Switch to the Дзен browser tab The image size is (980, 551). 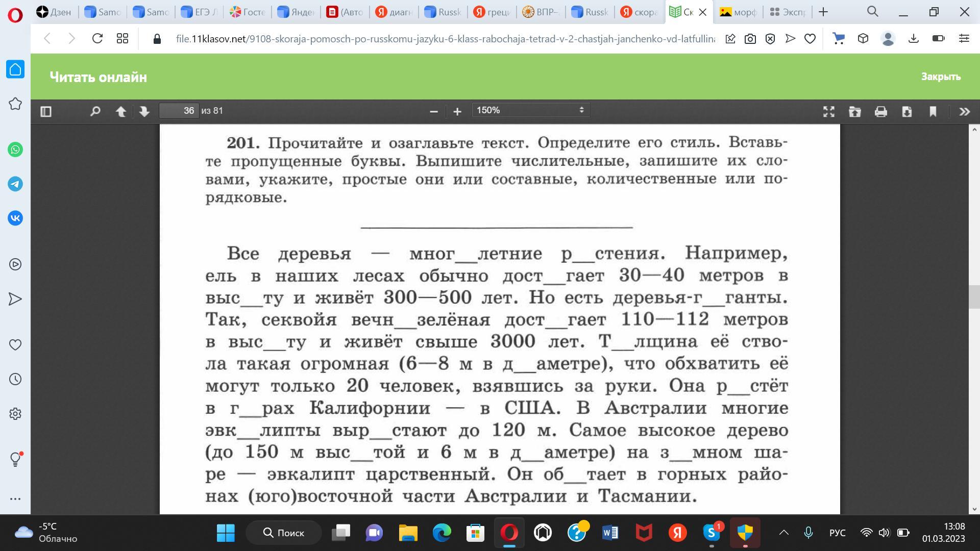[x=55, y=12]
